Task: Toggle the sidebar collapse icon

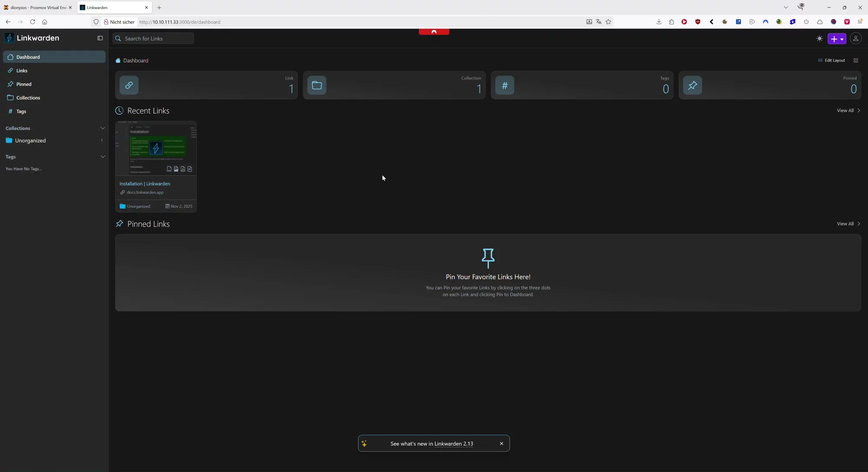Action: click(100, 38)
